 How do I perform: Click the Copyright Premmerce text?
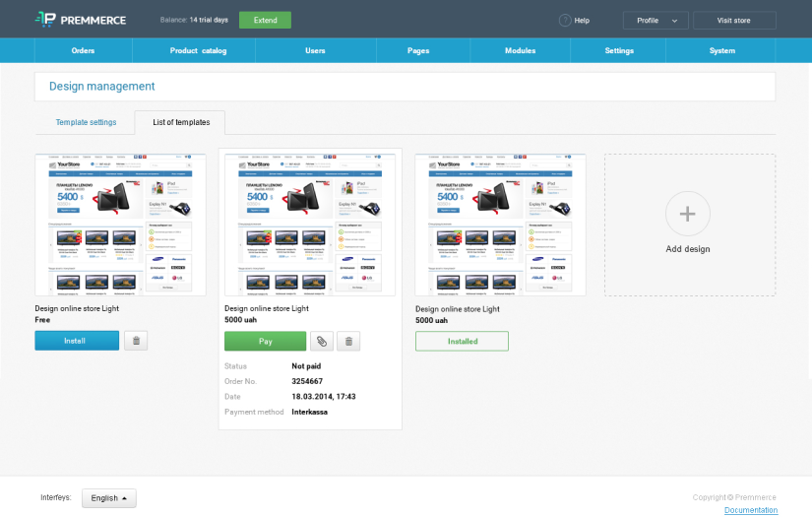[734, 497]
